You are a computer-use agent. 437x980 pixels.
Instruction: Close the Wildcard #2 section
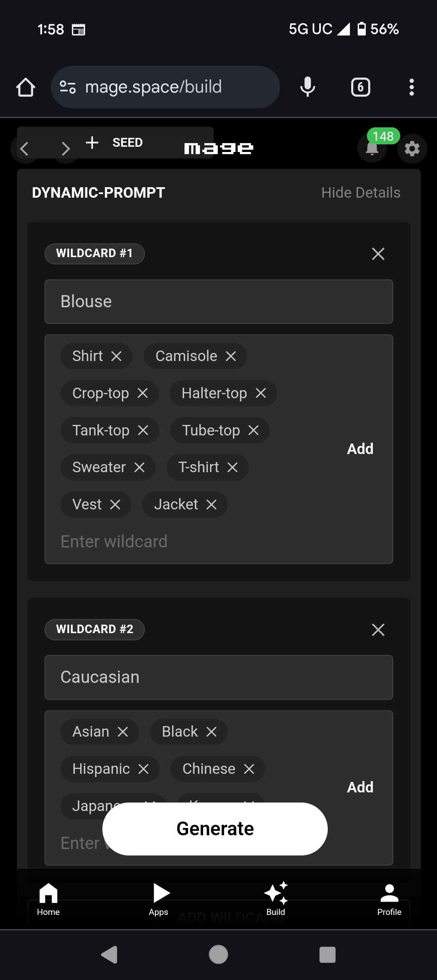(x=378, y=629)
